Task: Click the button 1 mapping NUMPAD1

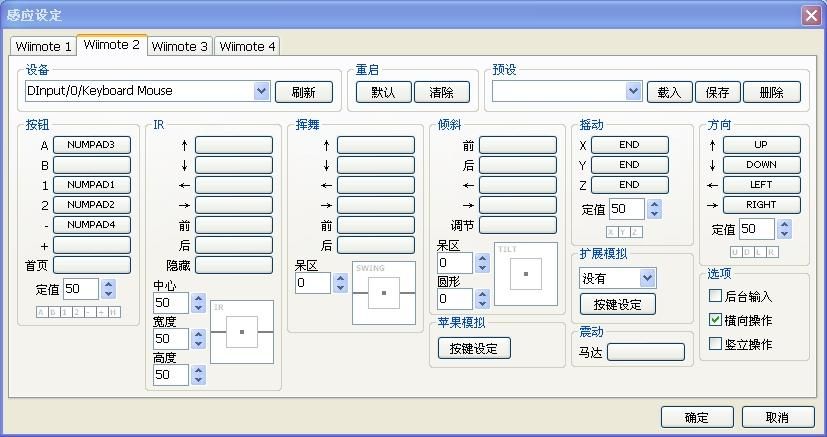Action: tap(92, 185)
